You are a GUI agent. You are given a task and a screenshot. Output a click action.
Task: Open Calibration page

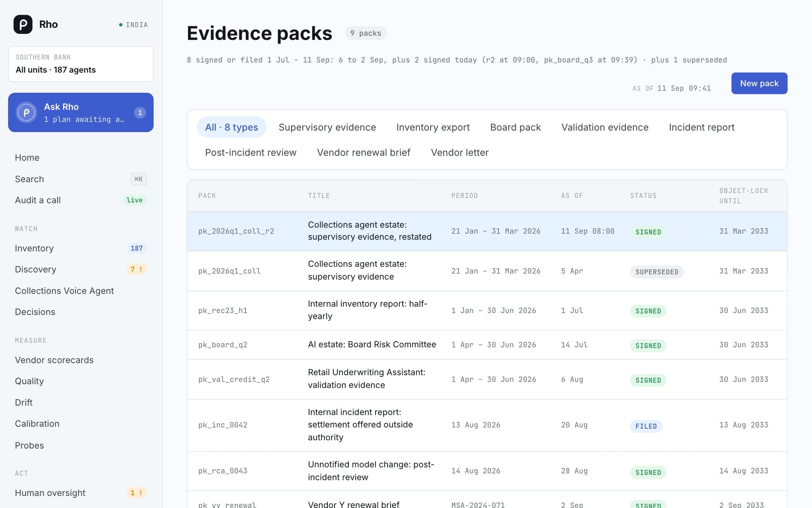(37, 424)
